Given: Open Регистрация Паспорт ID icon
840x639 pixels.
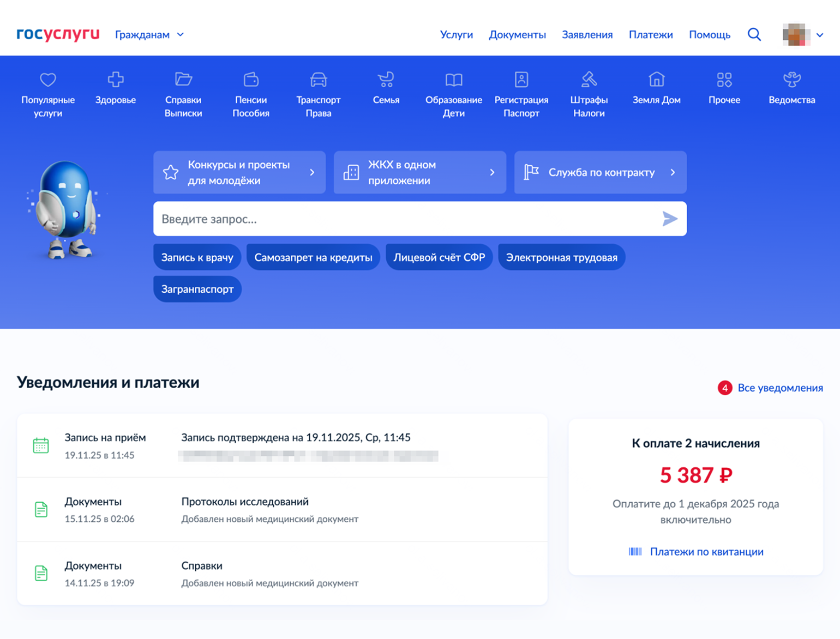Looking at the screenshot, I should pyautogui.click(x=521, y=80).
